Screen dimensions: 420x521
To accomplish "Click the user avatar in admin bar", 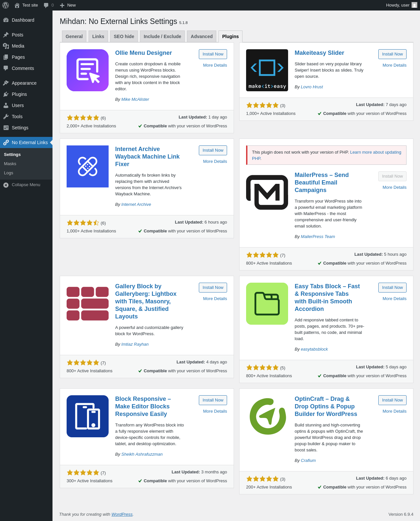I will tap(414, 5).
